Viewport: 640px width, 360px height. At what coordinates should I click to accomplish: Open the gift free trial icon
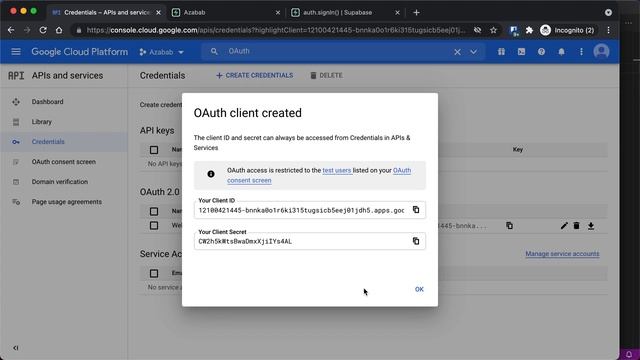[x=501, y=52]
